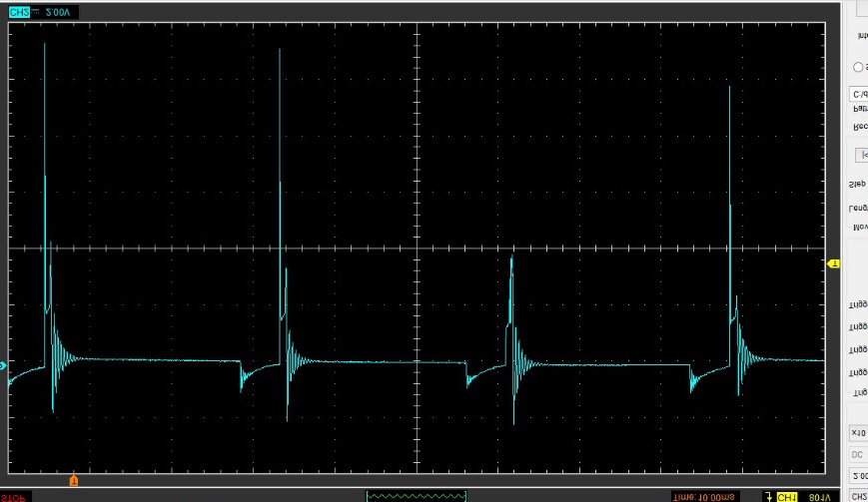The image size is (868, 502).
Task: Click the CH2 tab in side panel
Action: point(858,496)
